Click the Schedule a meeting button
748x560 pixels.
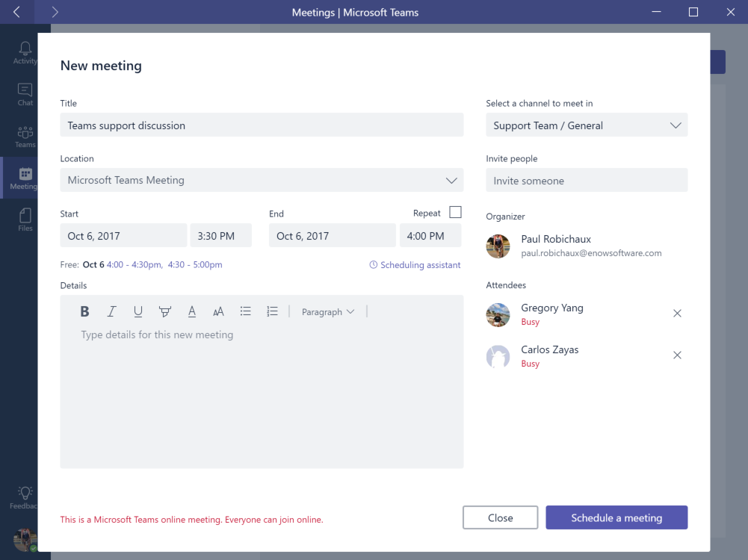click(x=616, y=517)
